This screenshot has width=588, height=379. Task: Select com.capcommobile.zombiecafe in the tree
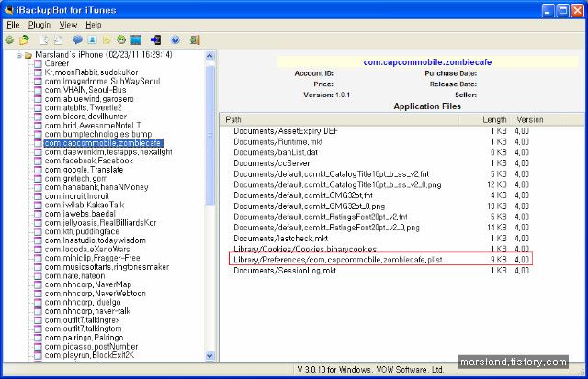click(x=103, y=143)
